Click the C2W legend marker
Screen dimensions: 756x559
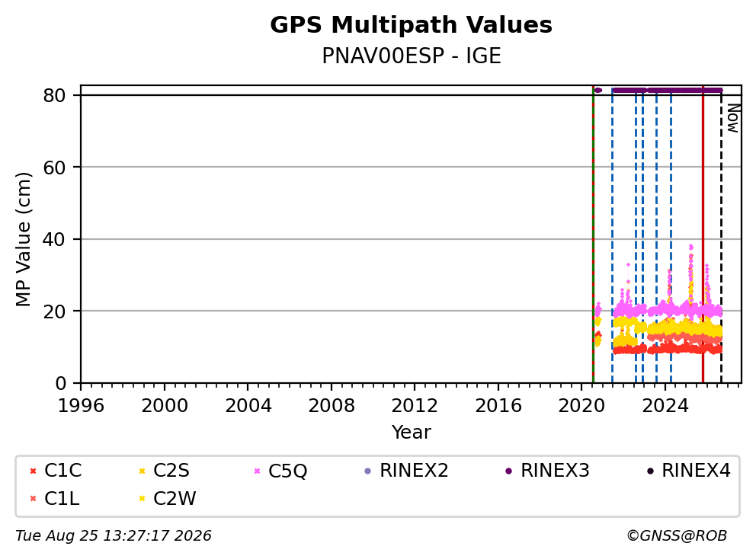pyautogui.click(x=143, y=499)
